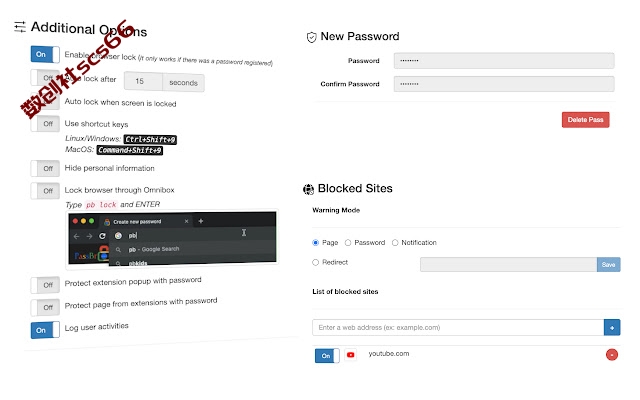Image resolution: width=640 pixels, height=400 pixels.
Task: Disable Log user activities toggle
Action: pos(45,330)
